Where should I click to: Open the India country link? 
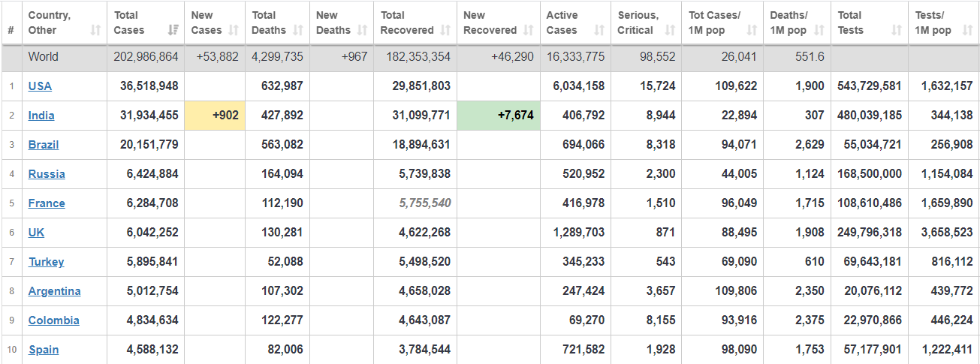click(x=41, y=116)
